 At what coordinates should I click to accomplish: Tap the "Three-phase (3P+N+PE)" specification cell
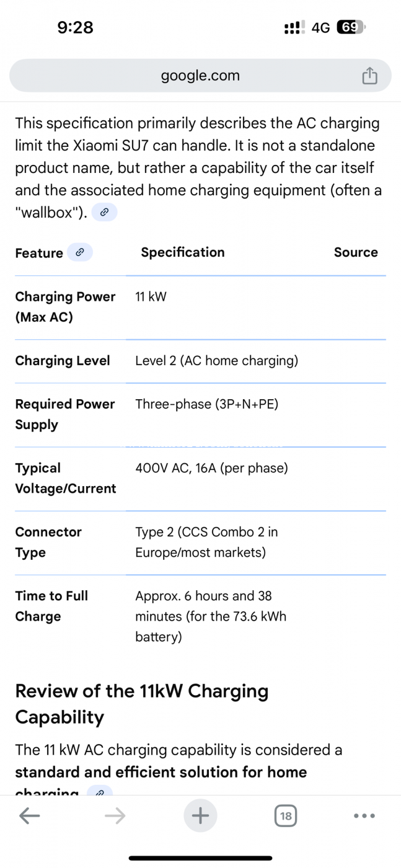206,404
